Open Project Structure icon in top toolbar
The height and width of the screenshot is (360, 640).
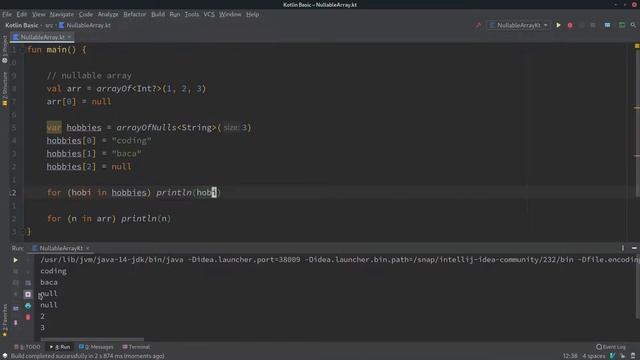pyautogui.click(x=607, y=25)
